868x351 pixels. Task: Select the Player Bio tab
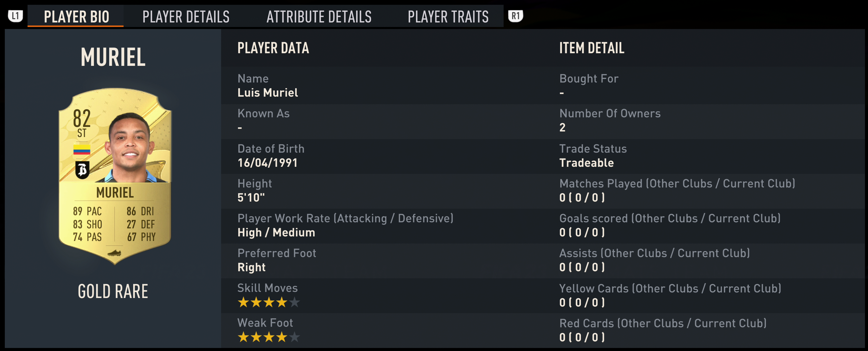[77, 17]
